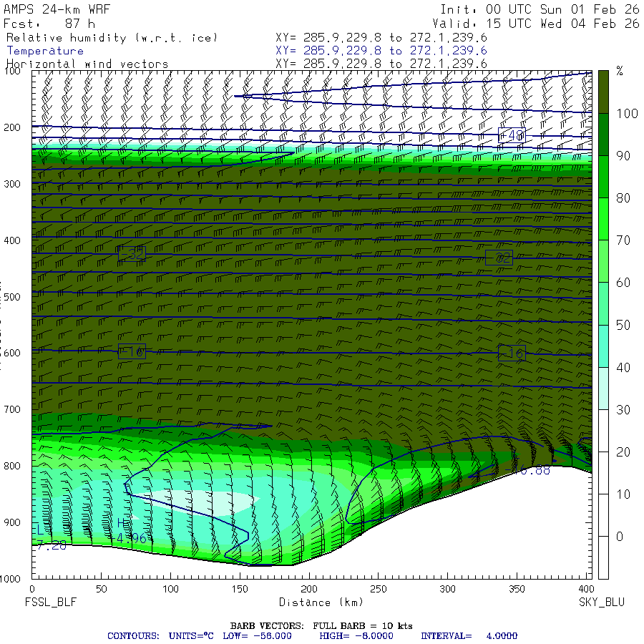This screenshot has width=644, height=644.
Task: Select the bright green 70–80% legend band
Action: pos(603,219)
